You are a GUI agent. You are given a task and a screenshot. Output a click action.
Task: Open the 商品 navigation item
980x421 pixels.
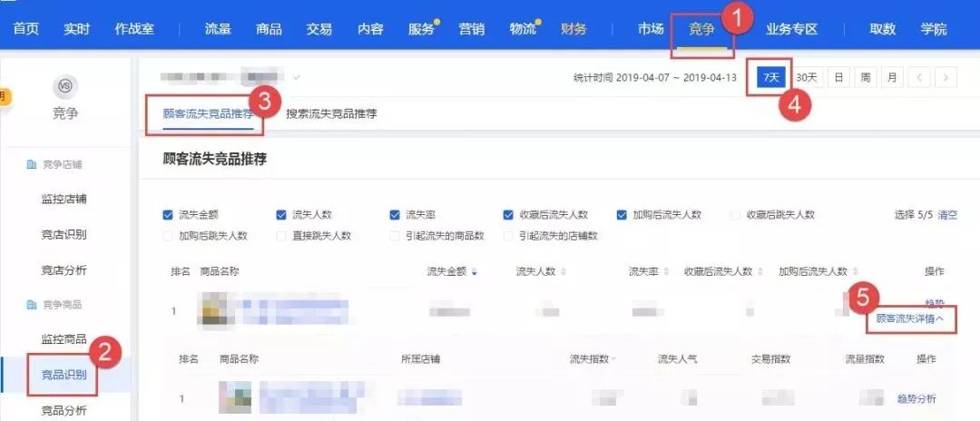tap(269, 29)
